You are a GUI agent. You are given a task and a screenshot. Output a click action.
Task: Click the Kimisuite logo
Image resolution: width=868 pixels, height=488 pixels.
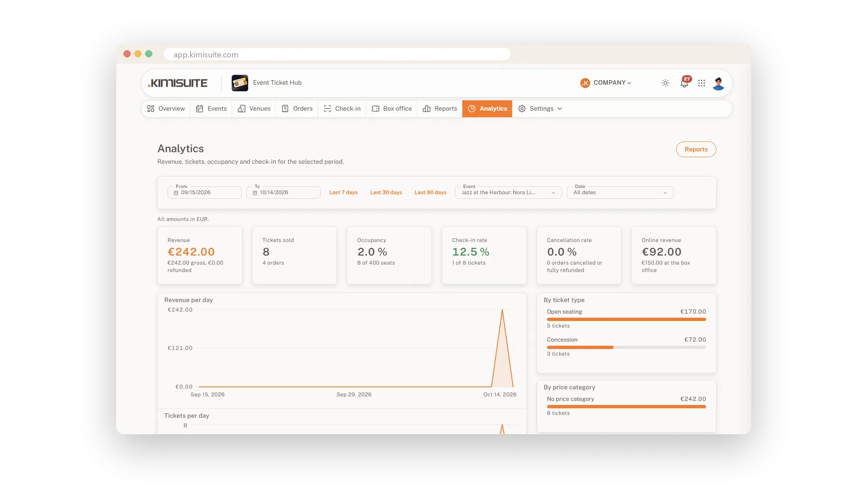click(x=178, y=83)
